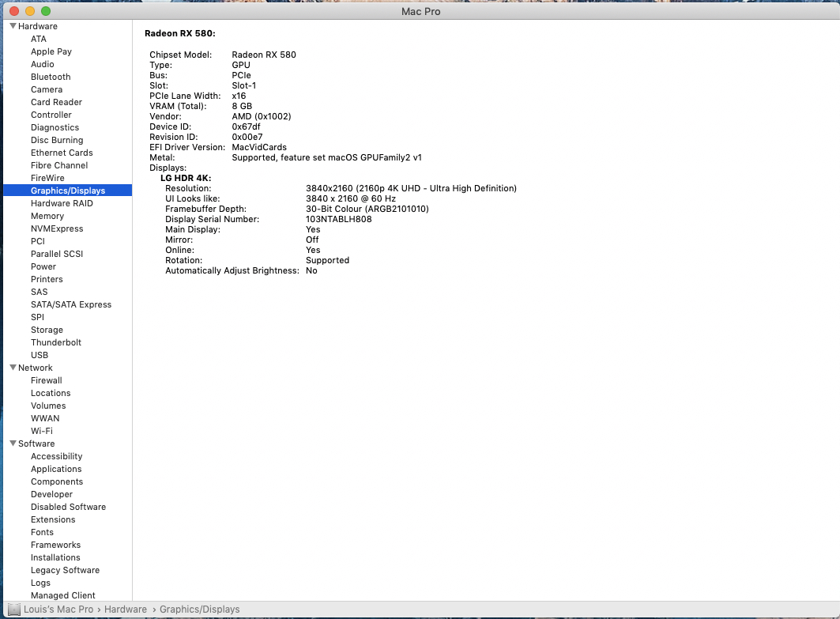Select Thunderbolt in the sidebar

coord(56,342)
